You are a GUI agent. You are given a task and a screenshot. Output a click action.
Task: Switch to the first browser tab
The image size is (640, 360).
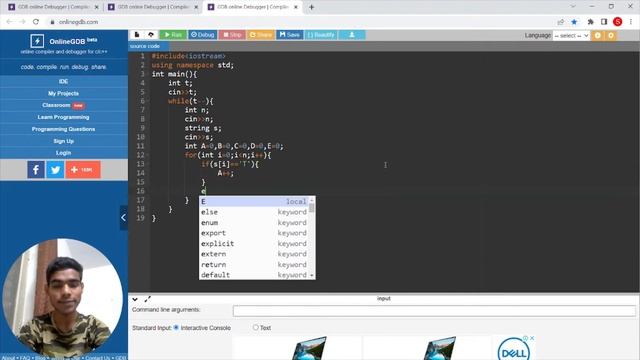(x=53, y=7)
